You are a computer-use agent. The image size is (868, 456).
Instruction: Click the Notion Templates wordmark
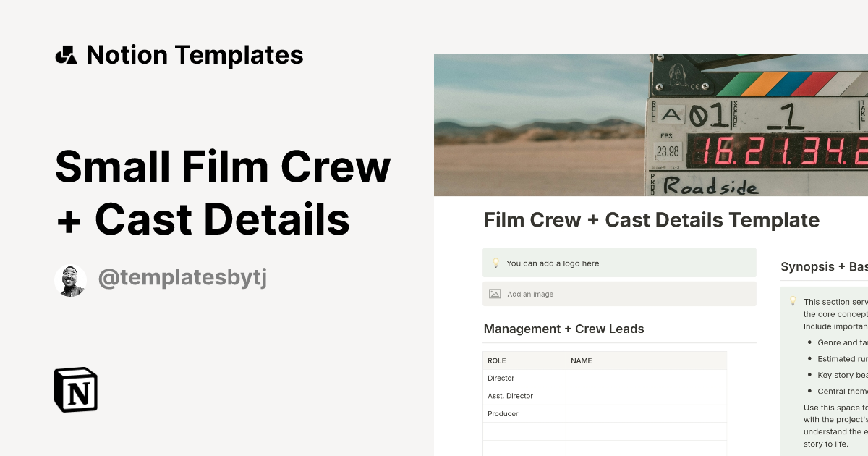tap(195, 54)
